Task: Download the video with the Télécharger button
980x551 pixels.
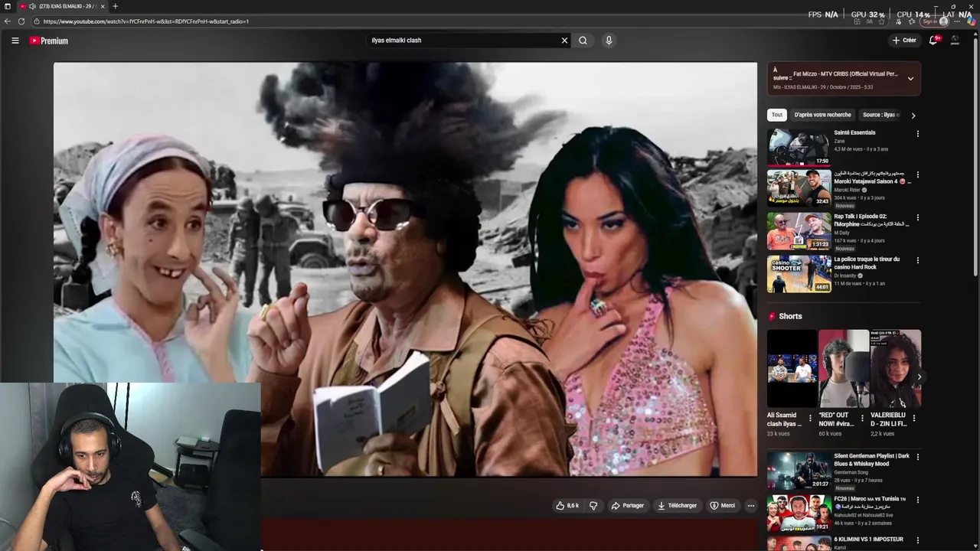Action: pos(678,506)
